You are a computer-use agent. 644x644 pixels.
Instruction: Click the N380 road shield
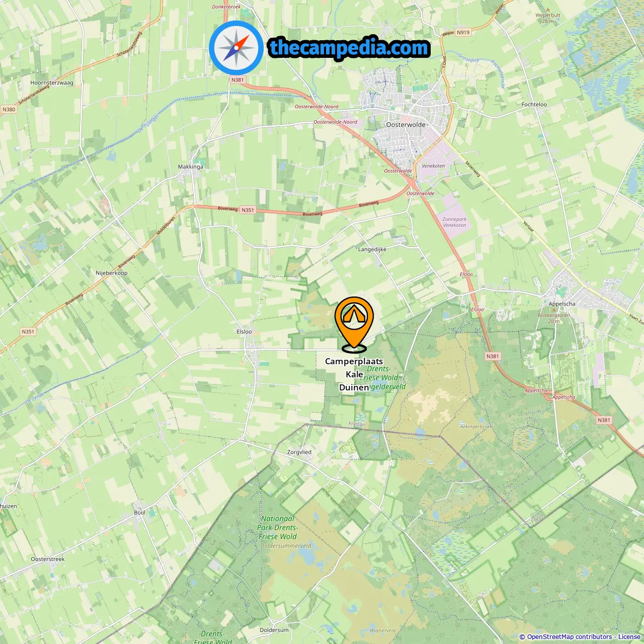(x=9, y=109)
